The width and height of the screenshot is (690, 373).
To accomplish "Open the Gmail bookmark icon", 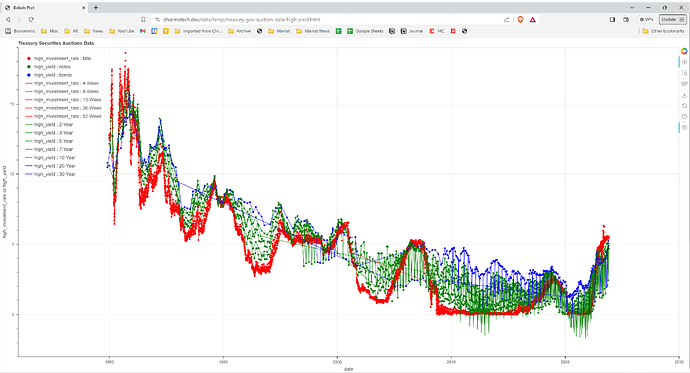I will click(x=143, y=31).
